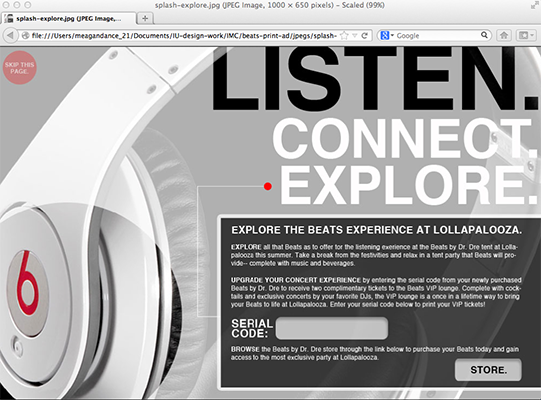The height and width of the screenshot is (400, 541).
Task: Open the search engine selector dropdown arrow
Action: (392, 35)
